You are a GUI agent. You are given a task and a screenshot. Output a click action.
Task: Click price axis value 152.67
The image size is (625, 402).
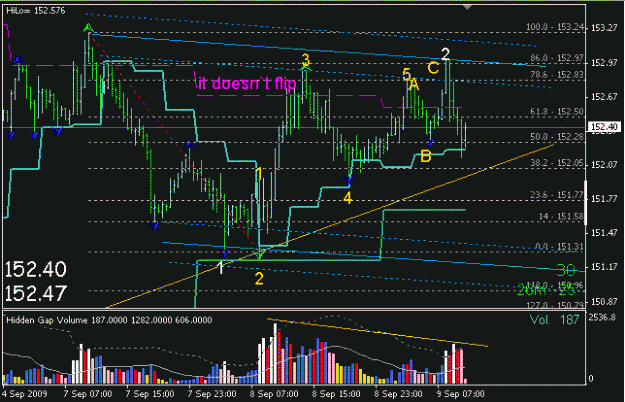click(604, 97)
